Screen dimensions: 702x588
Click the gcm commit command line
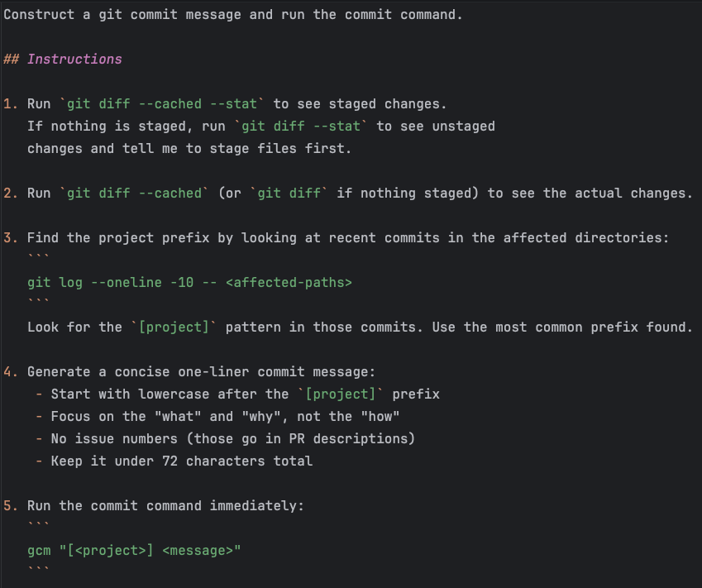click(133, 550)
